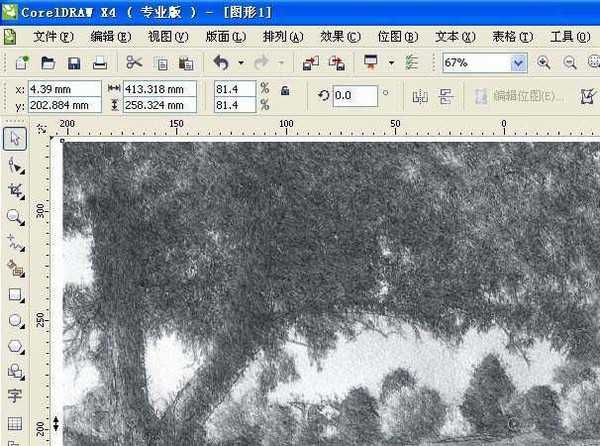Click the Mirror vertically icon
The height and width of the screenshot is (446, 600).
(x=446, y=96)
